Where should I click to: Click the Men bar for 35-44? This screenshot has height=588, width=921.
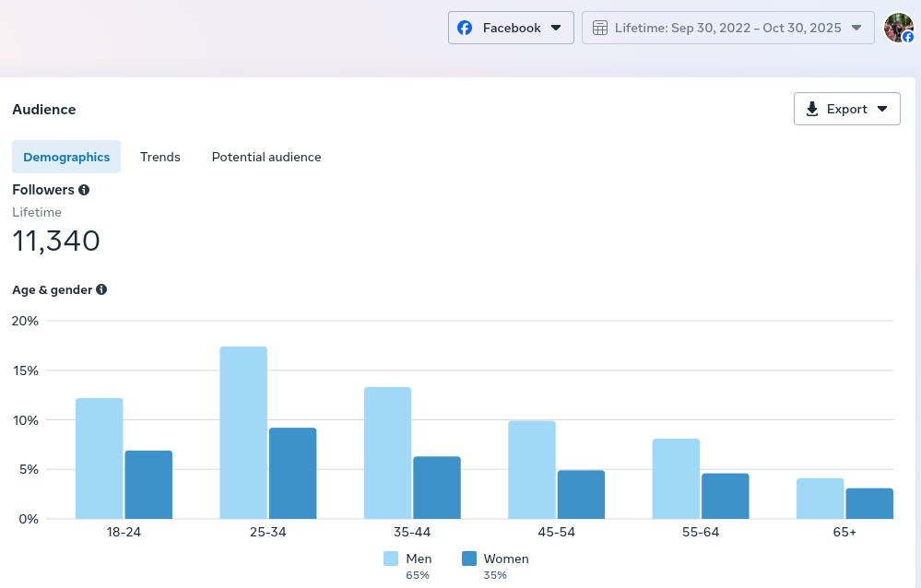click(x=387, y=453)
